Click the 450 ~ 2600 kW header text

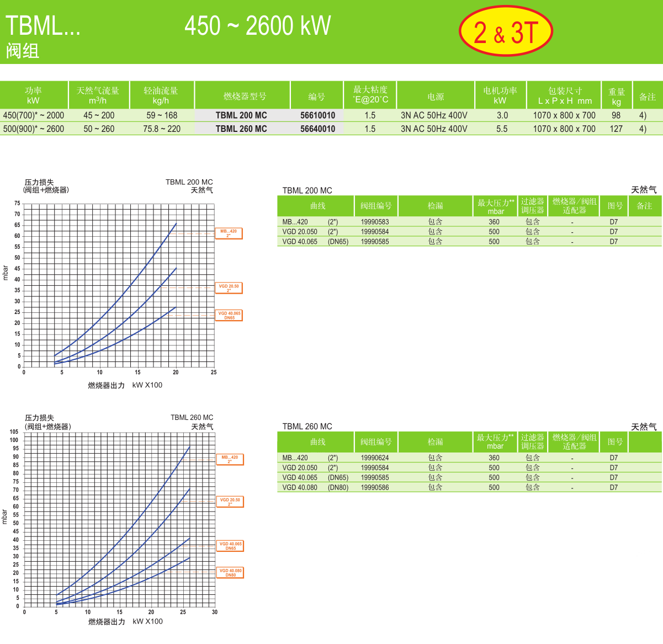pyautogui.click(x=257, y=26)
